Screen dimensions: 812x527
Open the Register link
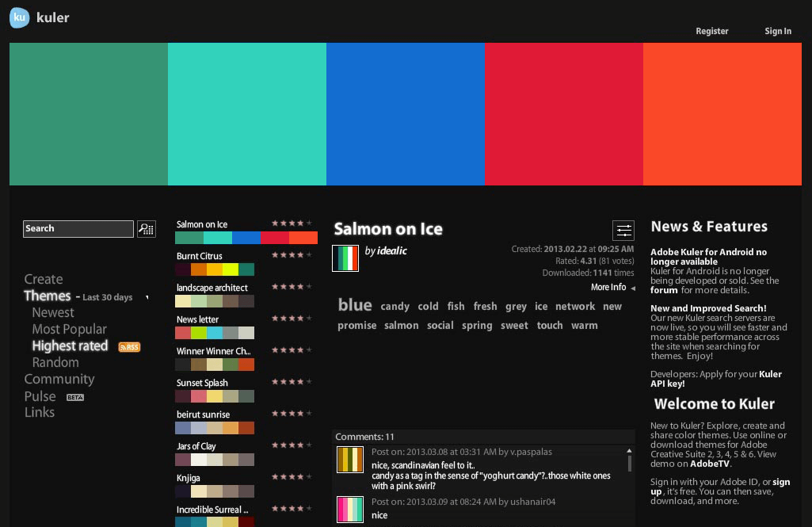[x=712, y=31]
